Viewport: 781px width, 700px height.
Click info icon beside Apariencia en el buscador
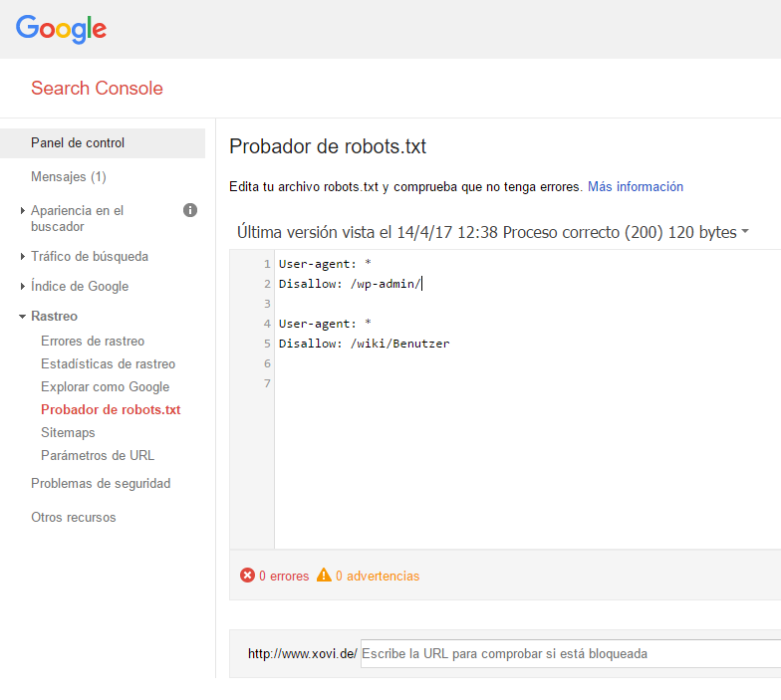click(189, 211)
